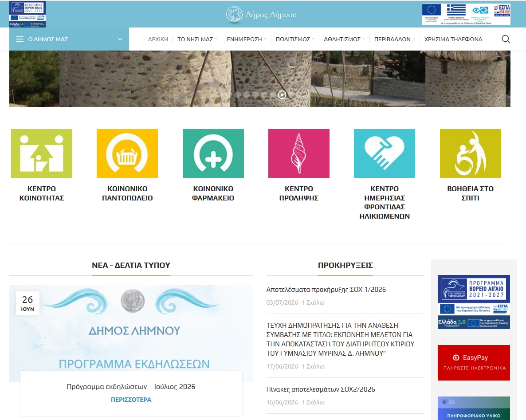This screenshot has height=420, width=526.
Task: Expand the Ο ΔΗΜΟΣ ΜΑΣ dropdown menu
Action: click(x=69, y=39)
